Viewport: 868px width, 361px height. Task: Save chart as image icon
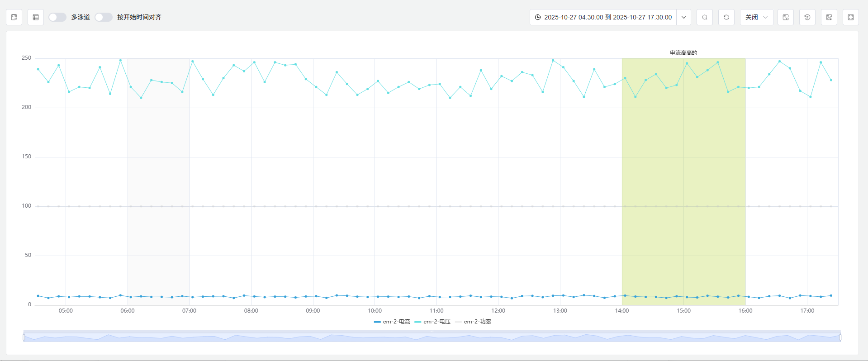pyautogui.click(x=829, y=17)
